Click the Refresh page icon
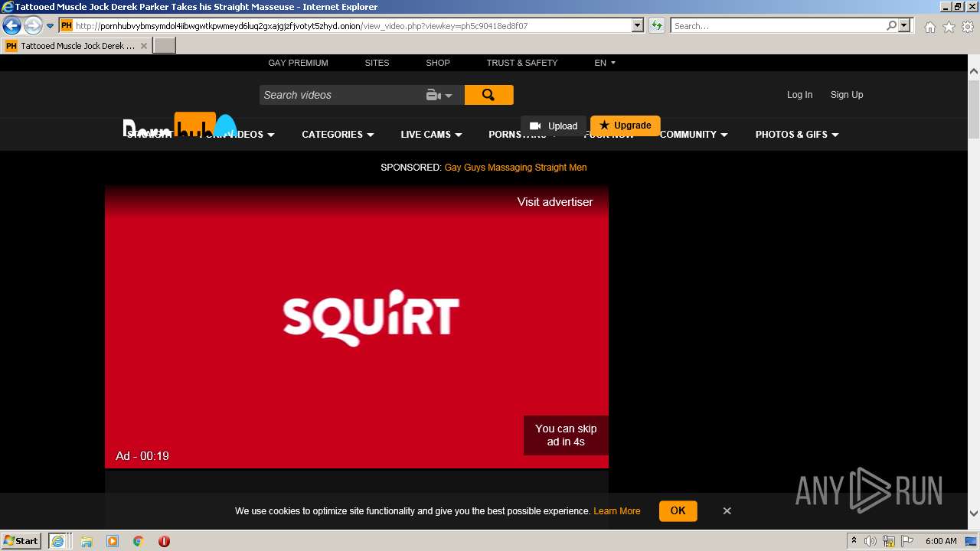Image resolution: width=980 pixels, height=551 pixels. pos(656,26)
